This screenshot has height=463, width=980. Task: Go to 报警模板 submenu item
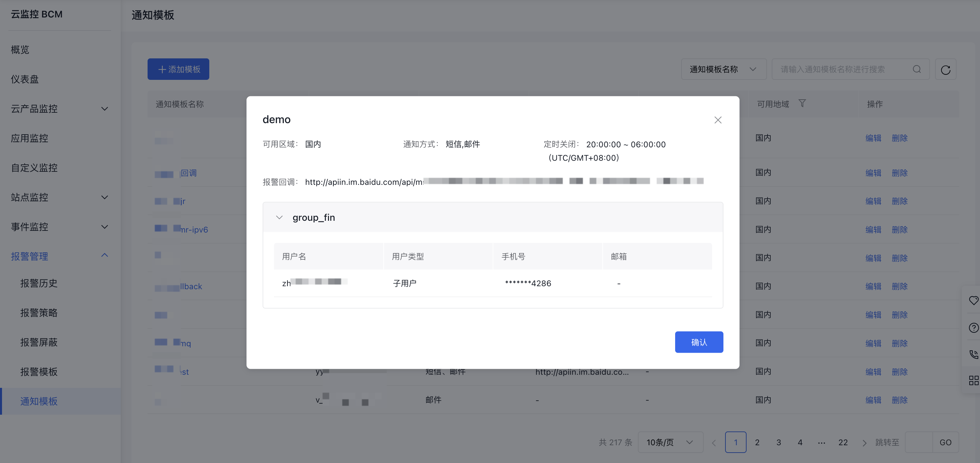pos(39,372)
